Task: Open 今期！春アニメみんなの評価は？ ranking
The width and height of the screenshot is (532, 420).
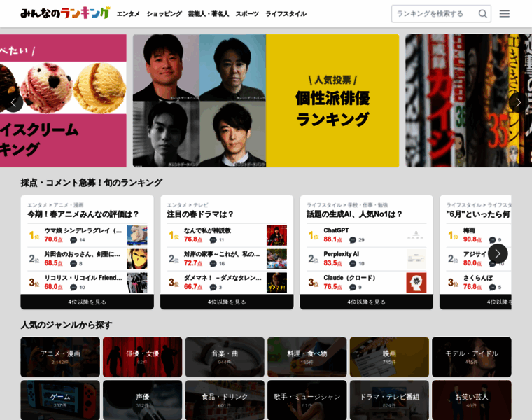Action: (x=83, y=214)
